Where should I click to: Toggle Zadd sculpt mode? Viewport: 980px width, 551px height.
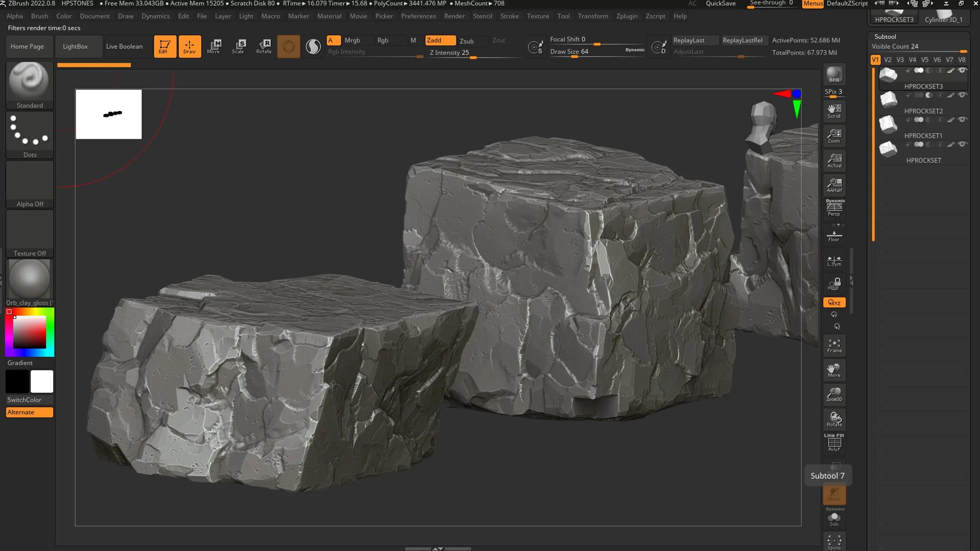pyautogui.click(x=440, y=40)
